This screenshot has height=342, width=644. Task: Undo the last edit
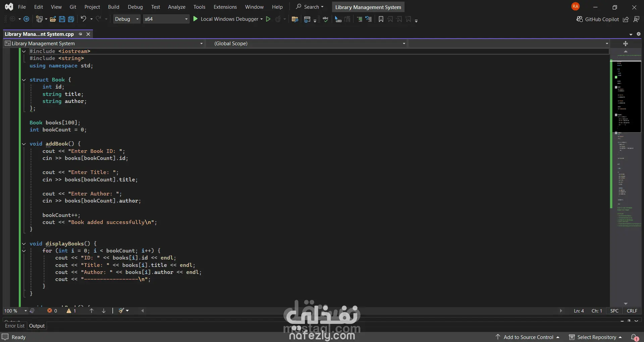(x=84, y=19)
